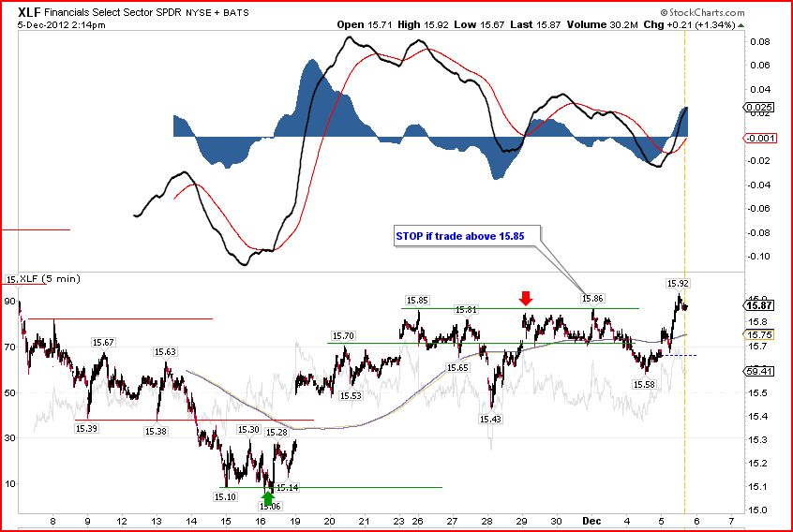793x532 pixels.
Task: Click the '5-Dec-2012 2:14pm' timestamp
Action: 62,24
